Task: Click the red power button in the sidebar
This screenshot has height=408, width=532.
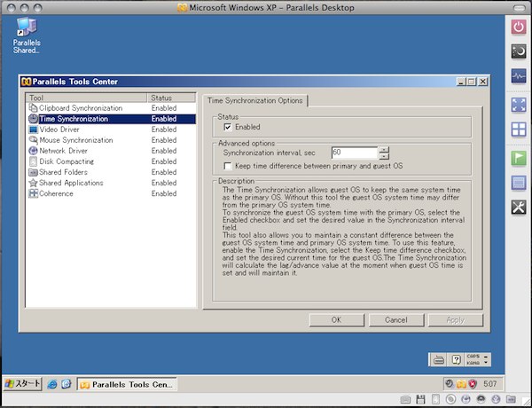Action: 519,27
